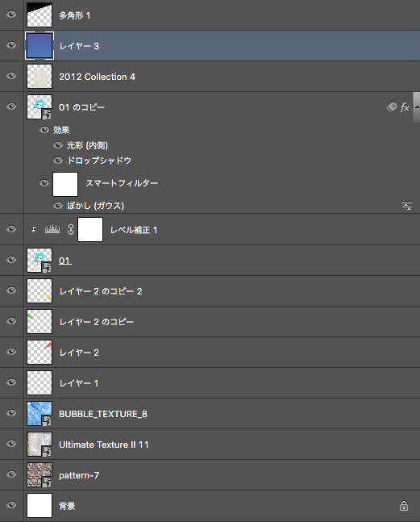Toggle visibility of BUBBLE_TEXTURE_8 layer
Viewport: 420px width, 522px height.
pos(11,413)
